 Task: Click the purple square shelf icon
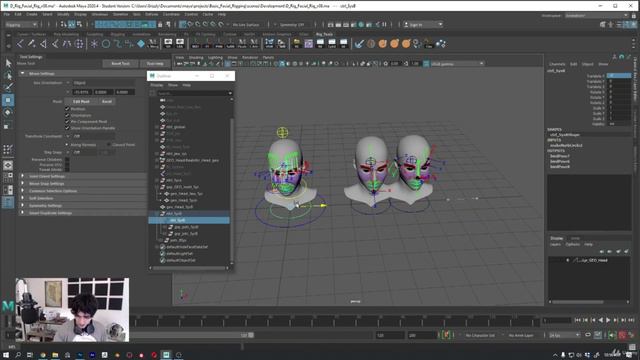(309, 43)
